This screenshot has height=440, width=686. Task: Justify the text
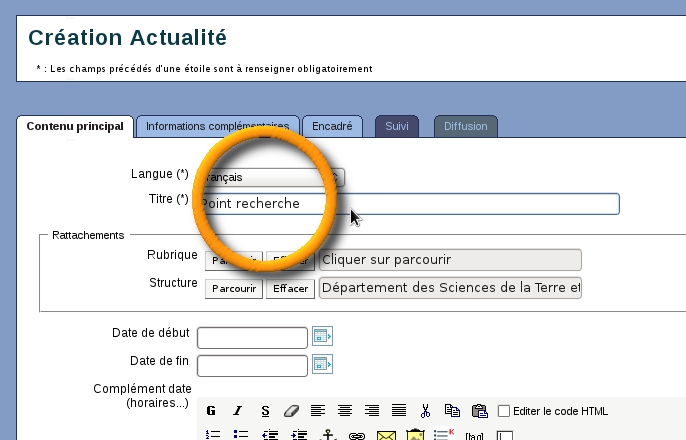coord(399,411)
